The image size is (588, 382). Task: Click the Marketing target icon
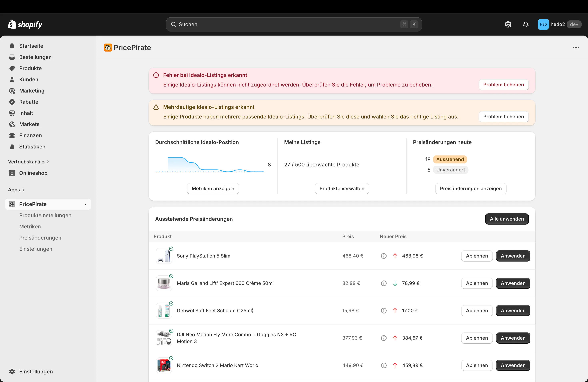tap(12, 91)
